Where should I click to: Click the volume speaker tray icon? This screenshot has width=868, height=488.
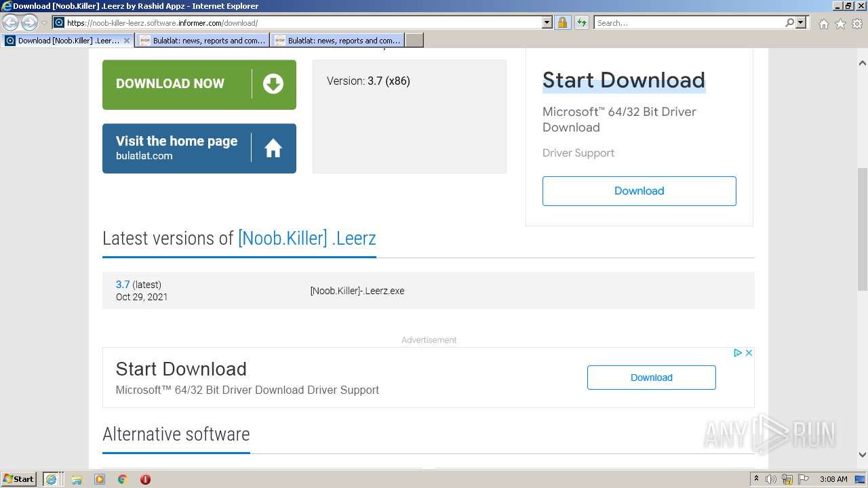point(771,479)
